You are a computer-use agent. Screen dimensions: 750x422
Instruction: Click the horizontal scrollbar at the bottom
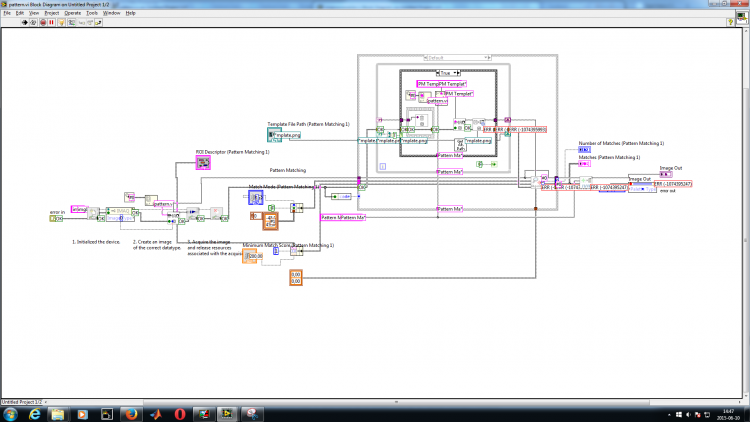[x=395, y=402]
